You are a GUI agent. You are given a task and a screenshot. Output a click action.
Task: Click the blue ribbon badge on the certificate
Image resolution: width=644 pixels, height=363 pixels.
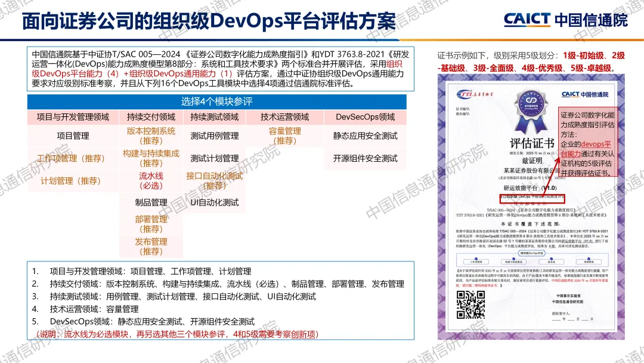click(531, 110)
